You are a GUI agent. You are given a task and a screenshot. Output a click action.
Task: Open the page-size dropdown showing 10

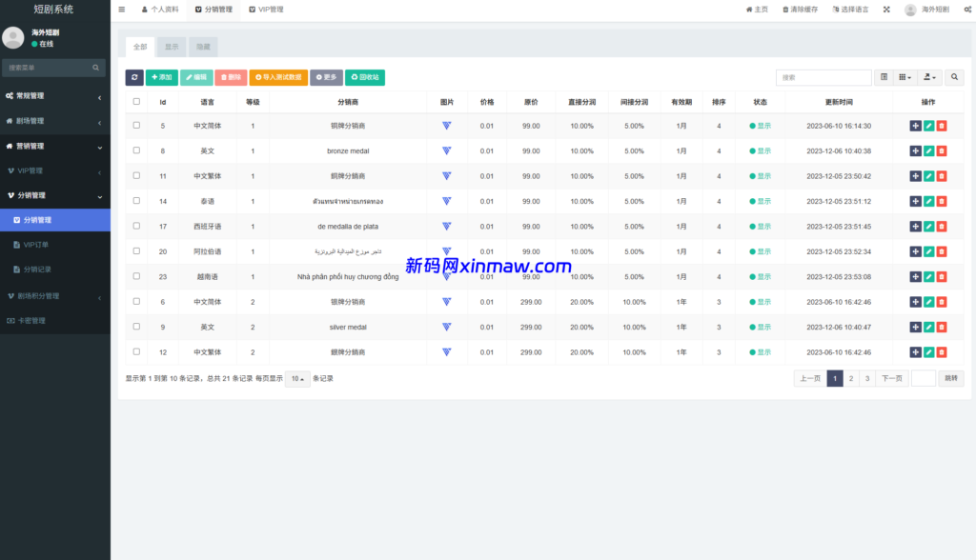coord(297,378)
